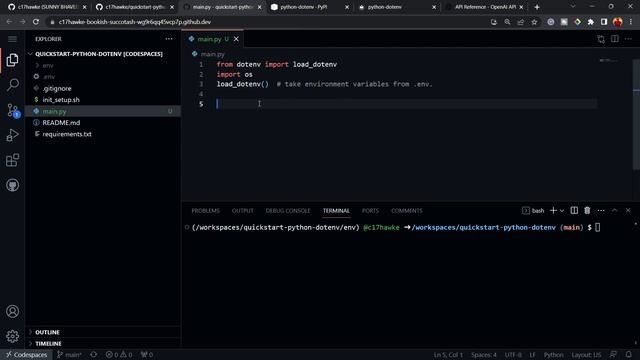Screen dimensions: 640x360
Task: Open the Explorer view in activity bar
Action: click(x=12, y=60)
